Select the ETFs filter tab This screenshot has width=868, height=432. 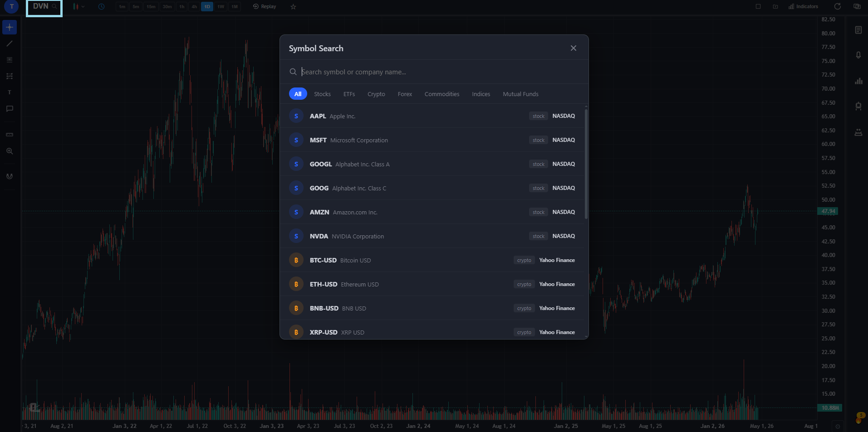pos(349,94)
